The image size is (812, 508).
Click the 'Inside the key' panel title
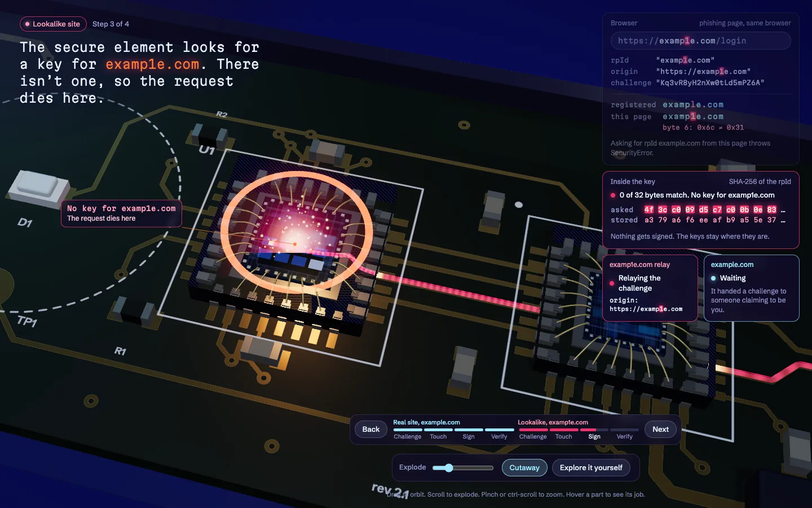[x=633, y=182]
